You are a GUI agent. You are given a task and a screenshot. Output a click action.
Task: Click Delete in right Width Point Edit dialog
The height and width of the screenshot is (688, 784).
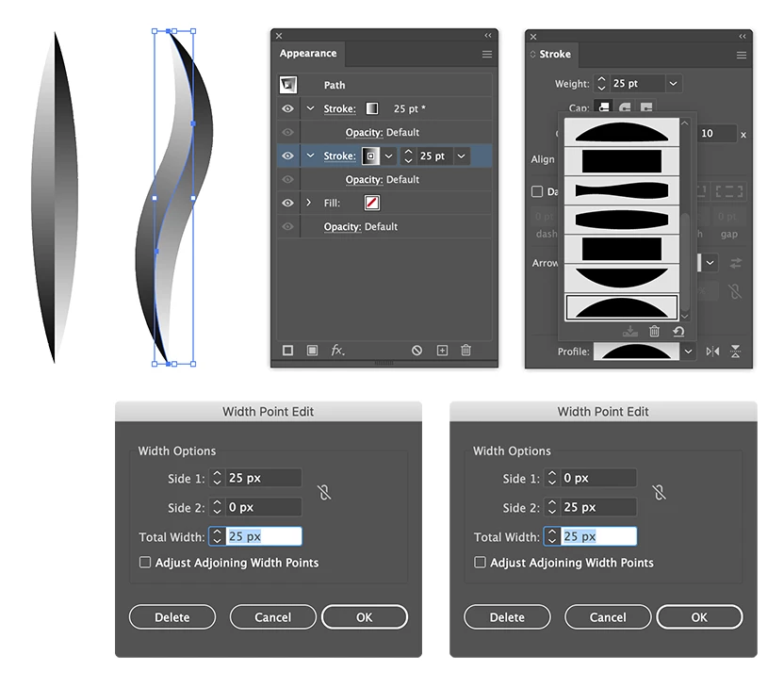[x=507, y=617]
